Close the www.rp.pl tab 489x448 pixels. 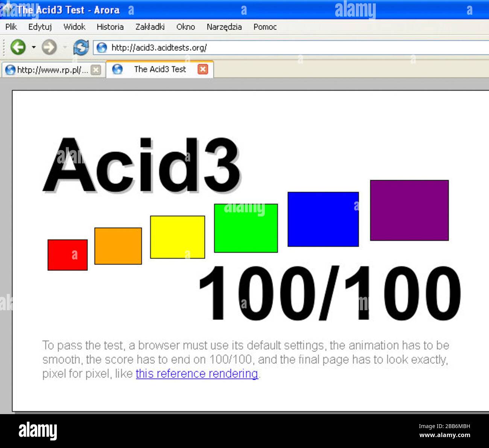96,70
